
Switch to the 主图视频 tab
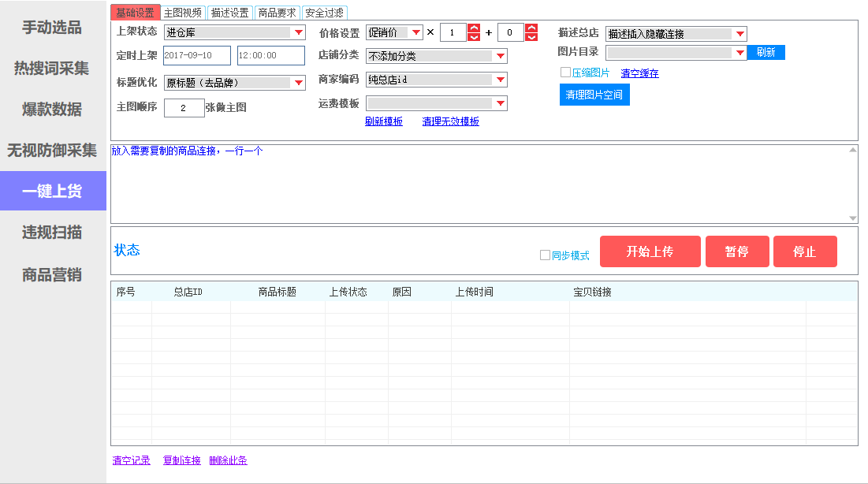click(184, 13)
